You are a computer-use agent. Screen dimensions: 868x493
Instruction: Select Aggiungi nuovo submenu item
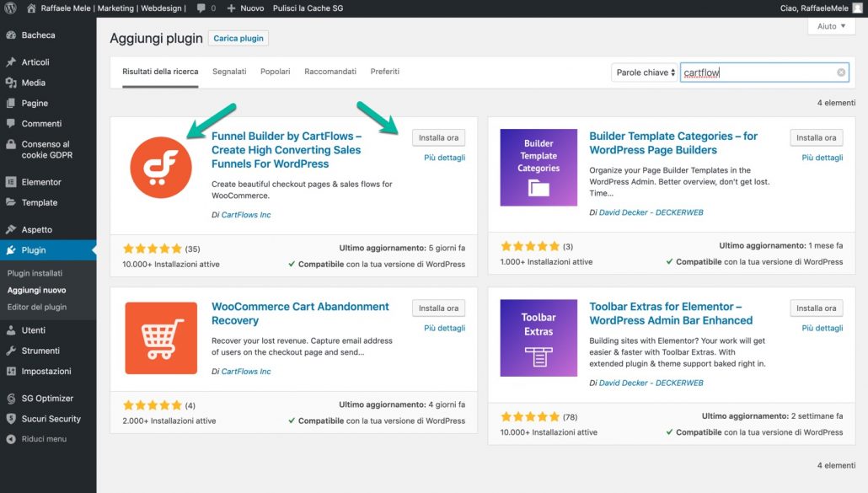pos(36,290)
